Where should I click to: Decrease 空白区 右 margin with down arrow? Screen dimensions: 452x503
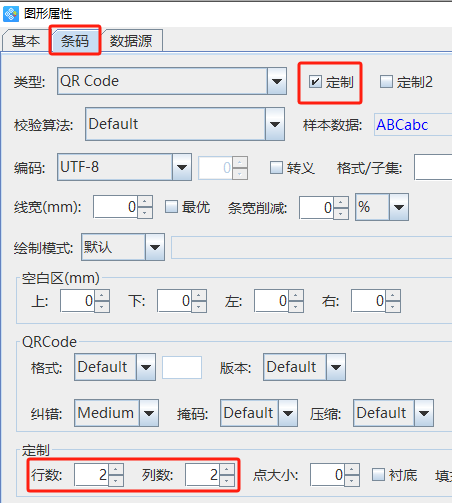point(393,307)
